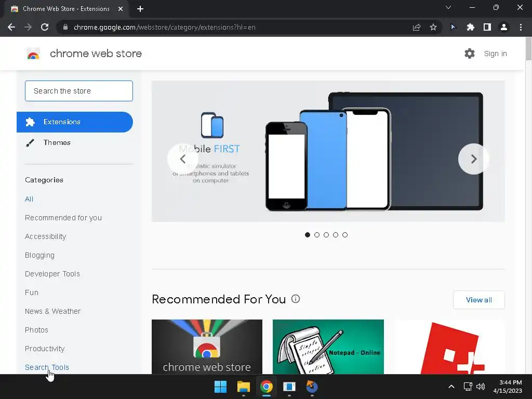Select the Extensions sidebar tab
The image size is (532, 399).
[x=75, y=122]
